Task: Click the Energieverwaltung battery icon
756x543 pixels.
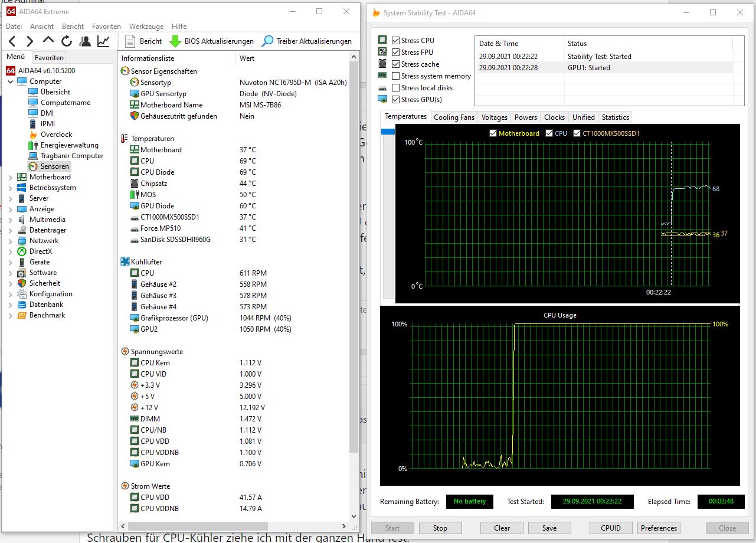Action: [33, 145]
